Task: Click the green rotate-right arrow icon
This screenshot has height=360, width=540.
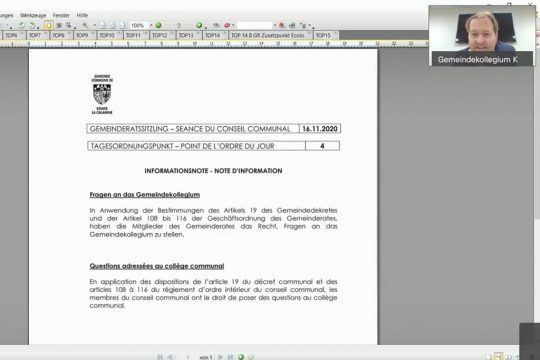Action: [32, 25]
